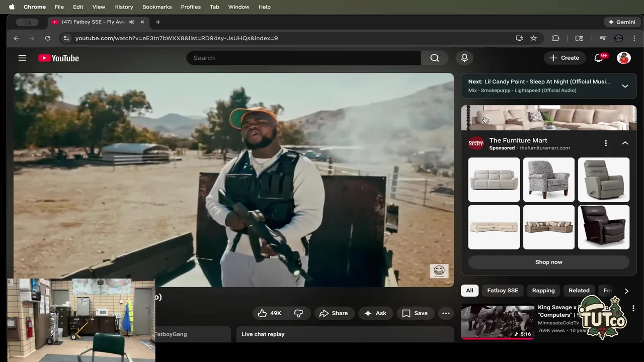Open the account avatar menu

tap(624, 58)
